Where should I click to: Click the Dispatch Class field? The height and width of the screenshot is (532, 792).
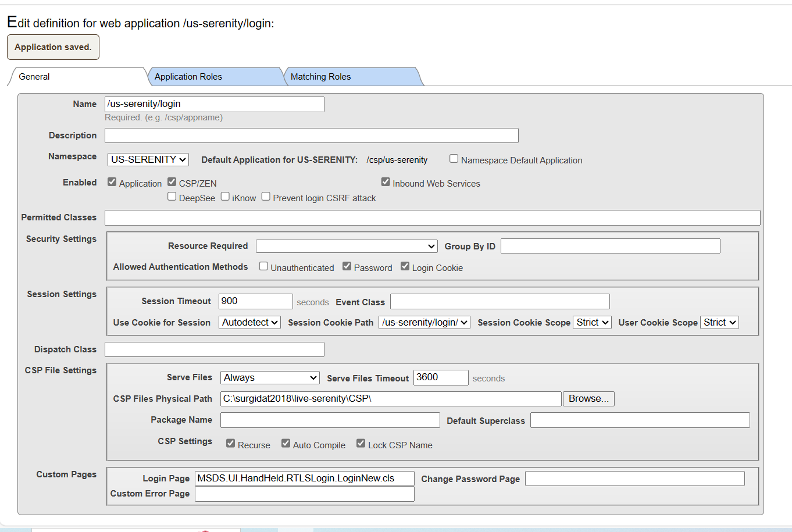(215, 349)
